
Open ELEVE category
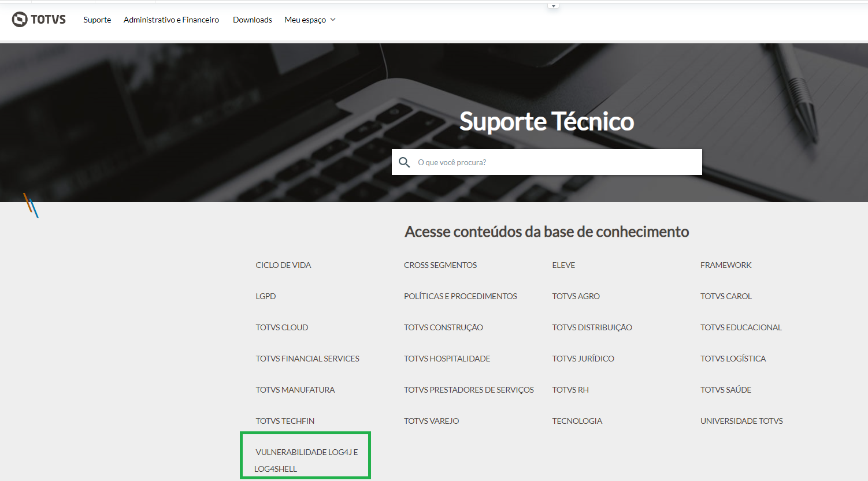(563, 265)
